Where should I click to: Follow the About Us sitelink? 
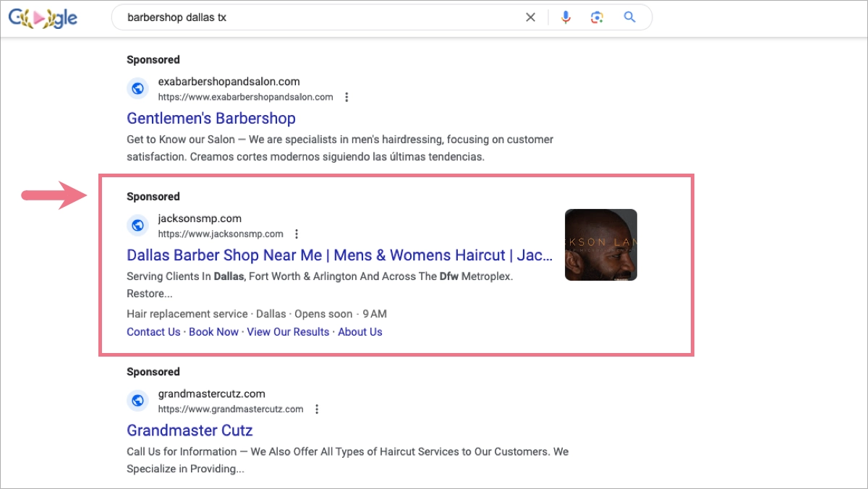coord(360,332)
